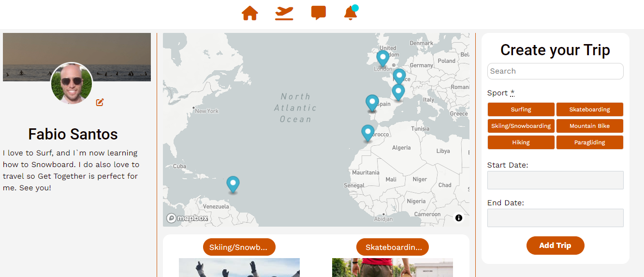The image size is (644, 277).
Task: Go to the Home page icon
Action: (249, 13)
